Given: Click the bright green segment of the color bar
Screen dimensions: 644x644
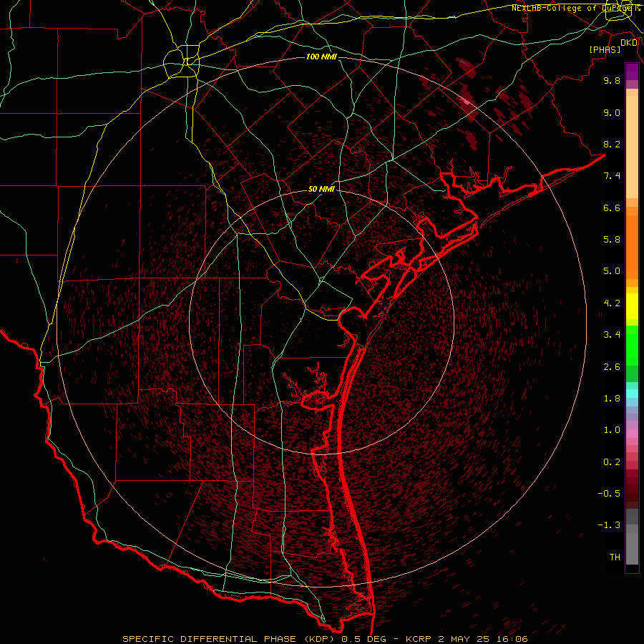Looking at the screenshot, I should (x=632, y=345).
